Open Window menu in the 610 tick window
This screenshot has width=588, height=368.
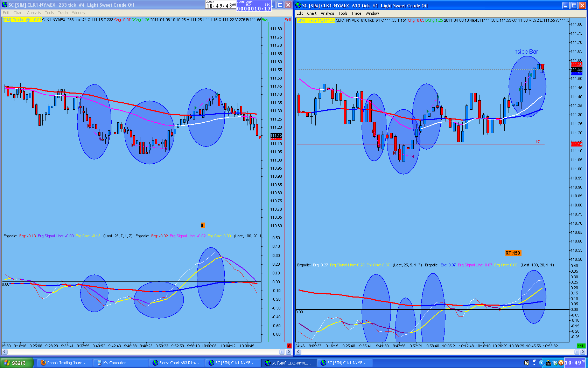click(372, 13)
